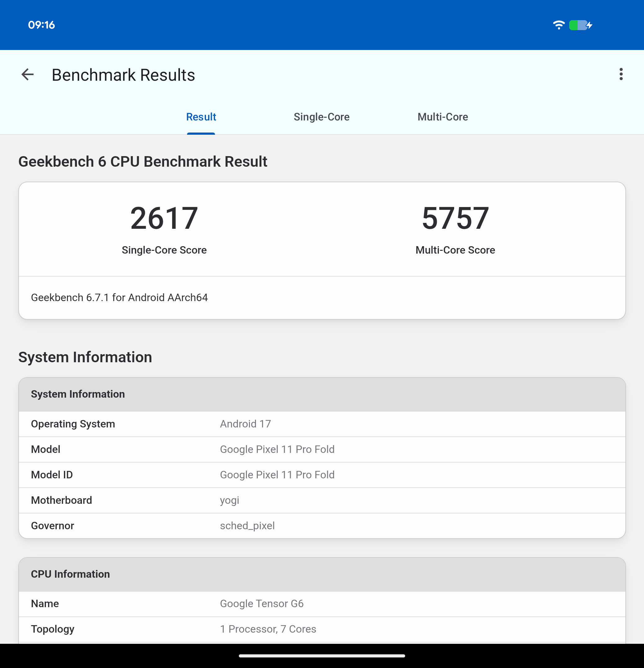
Task: Tap the multi-core score 5757
Action: coord(455,218)
